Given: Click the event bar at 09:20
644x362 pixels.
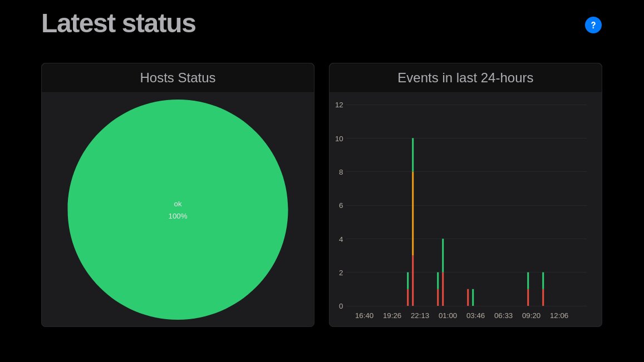Looking at the screenshot, I should coord(528,289).
